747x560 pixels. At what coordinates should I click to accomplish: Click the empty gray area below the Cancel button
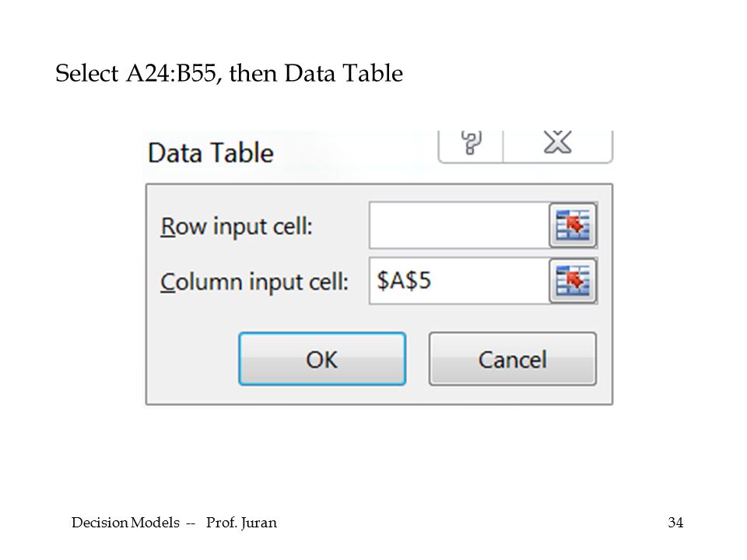point(513,395)
